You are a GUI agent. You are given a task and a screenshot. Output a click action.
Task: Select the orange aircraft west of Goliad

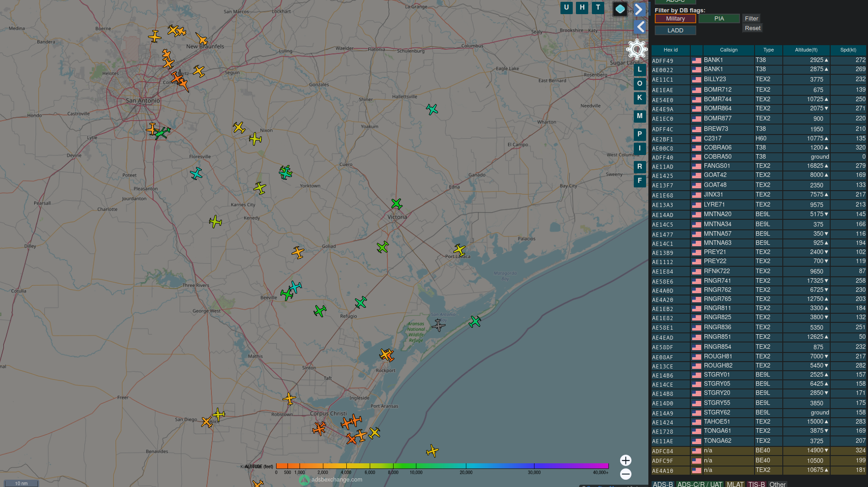click(x=298, y=252)
